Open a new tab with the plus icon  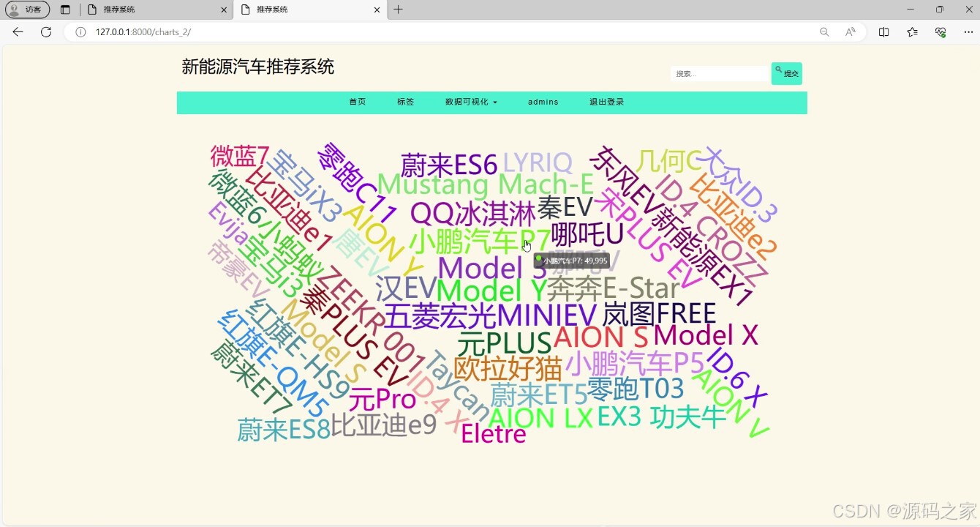[398, 10]
